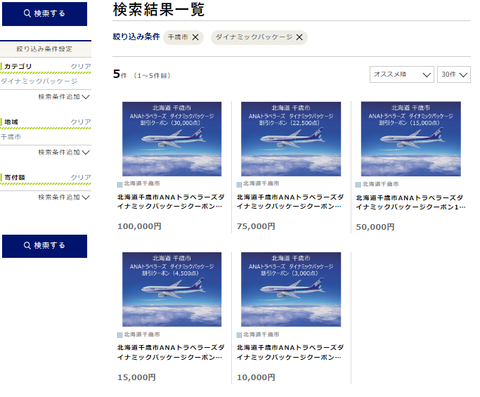The image size is (480, 397).
Task: Expand 検索条件追加 under 寄付額
Action: tap(64, 197)
